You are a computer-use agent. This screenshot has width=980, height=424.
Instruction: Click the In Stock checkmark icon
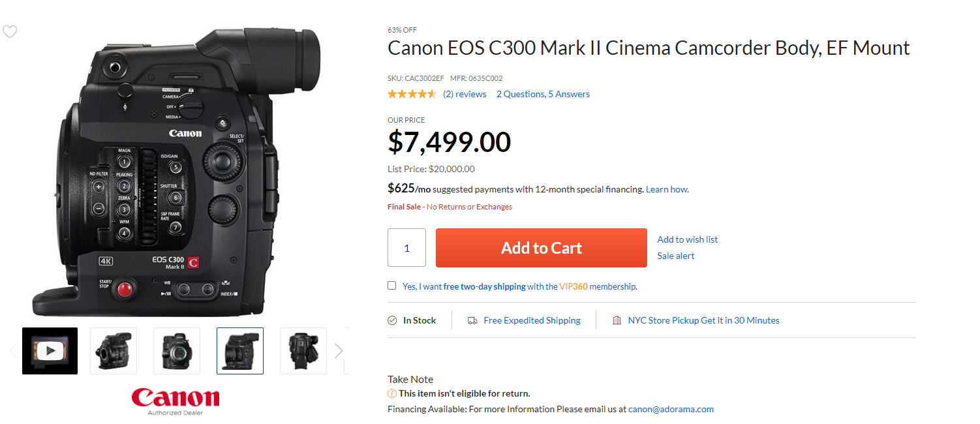(392, 320)
